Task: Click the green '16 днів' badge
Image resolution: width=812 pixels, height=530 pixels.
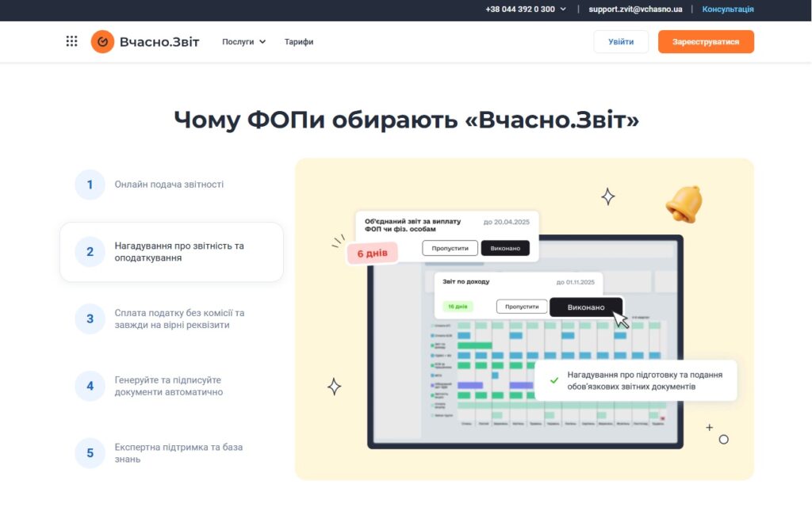Action: point(457,305)
